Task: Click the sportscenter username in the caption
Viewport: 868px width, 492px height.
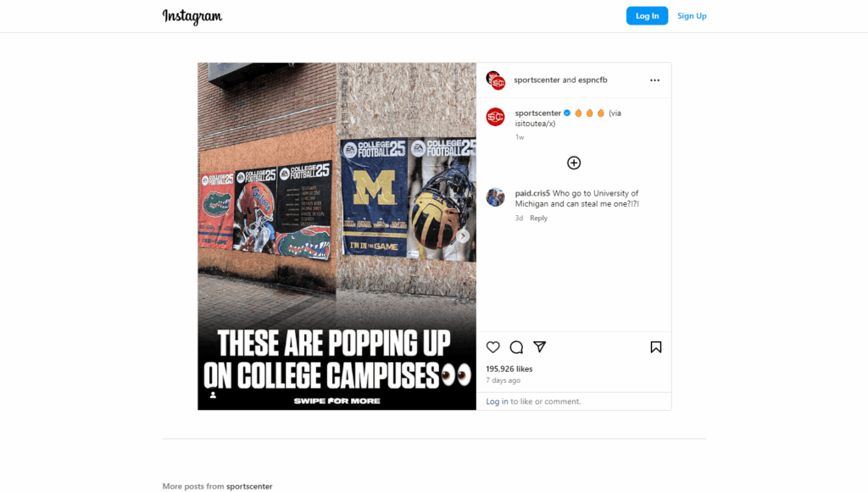Action: click(537, 112)
